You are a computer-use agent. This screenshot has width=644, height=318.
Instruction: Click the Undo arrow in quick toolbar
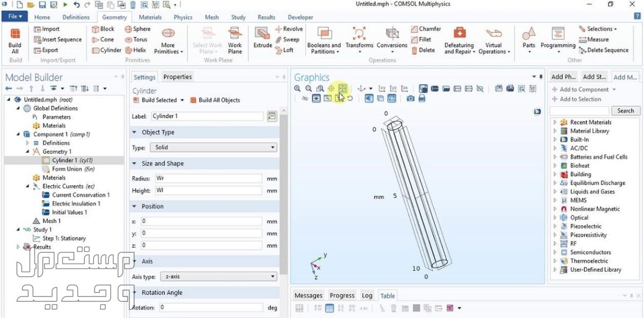click(x=77, y=5)
